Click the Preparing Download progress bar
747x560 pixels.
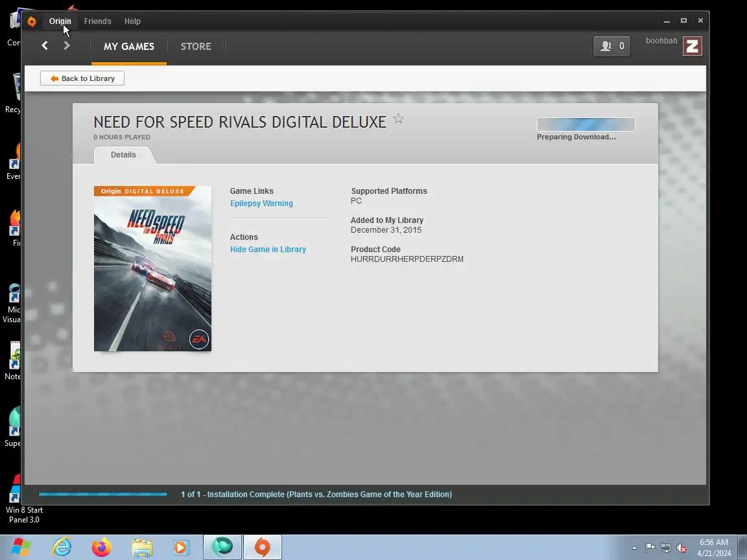pyautogui.click(x=586, y=124)
